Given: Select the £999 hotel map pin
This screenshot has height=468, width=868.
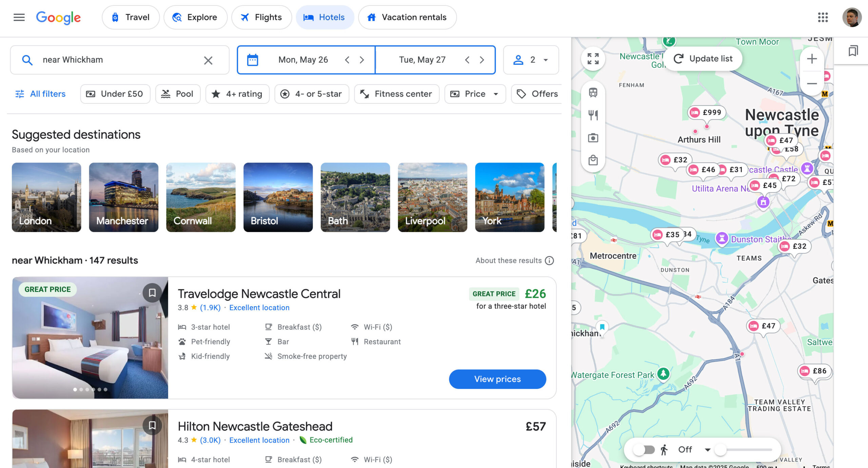Looking at the screenshot, I should click(x=707, y=113).
